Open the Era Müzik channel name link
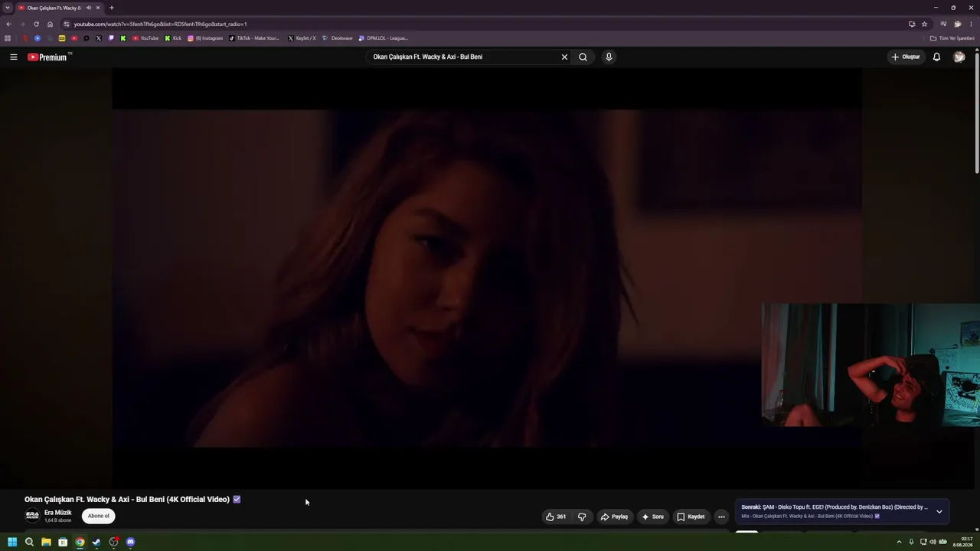 pyautogui.click(x=58, y=513)
